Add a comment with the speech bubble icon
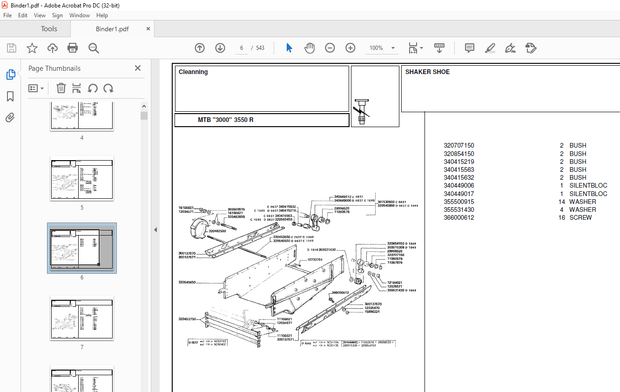Screen dimensions: 620x392 point(469,48)
